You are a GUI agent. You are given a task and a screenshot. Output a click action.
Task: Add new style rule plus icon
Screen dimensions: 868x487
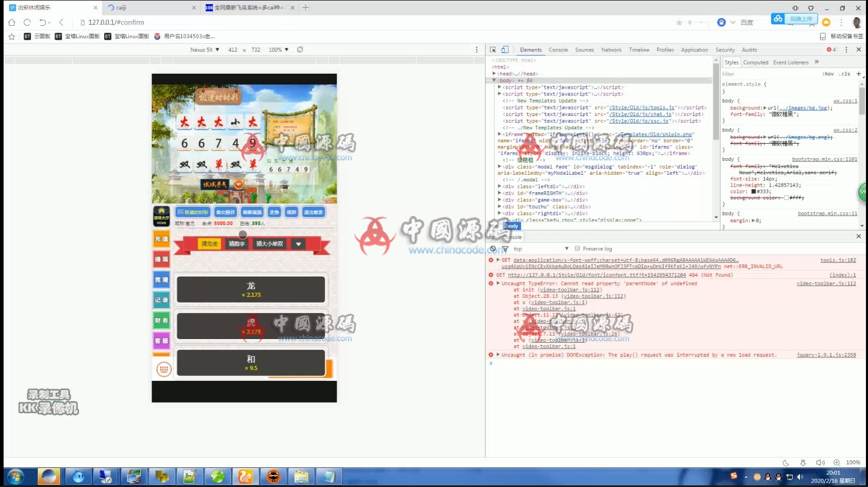(x=859, y=74)
